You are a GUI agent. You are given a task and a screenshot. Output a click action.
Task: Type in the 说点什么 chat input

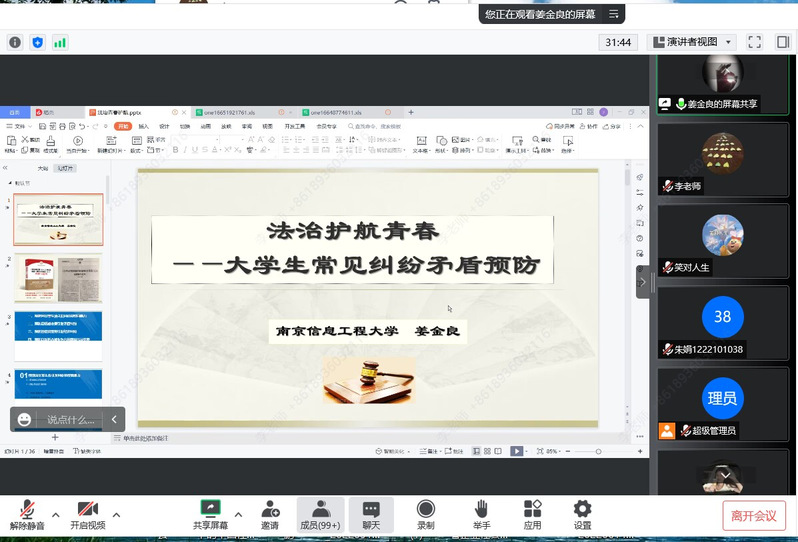pos(70,420)
